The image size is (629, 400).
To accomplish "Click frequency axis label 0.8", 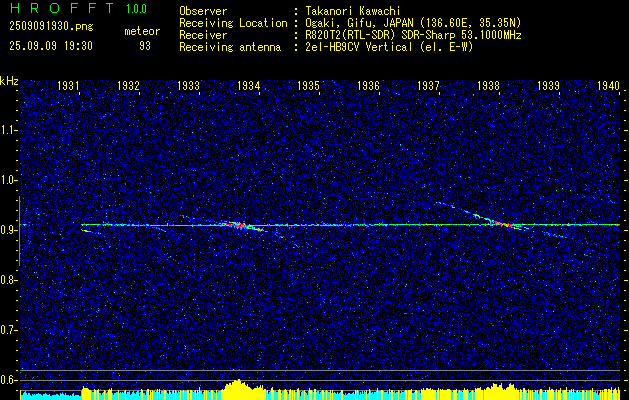I will (x=8, y=280).
